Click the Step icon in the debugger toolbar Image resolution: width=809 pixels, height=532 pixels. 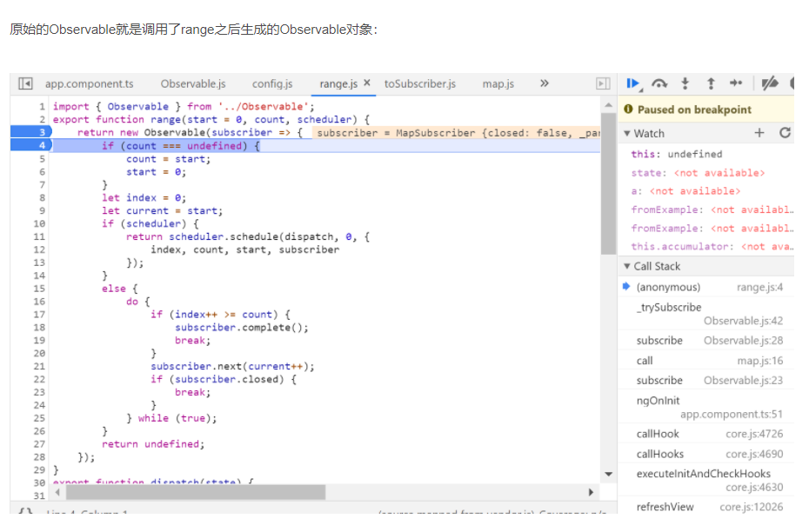click(736, 83)
